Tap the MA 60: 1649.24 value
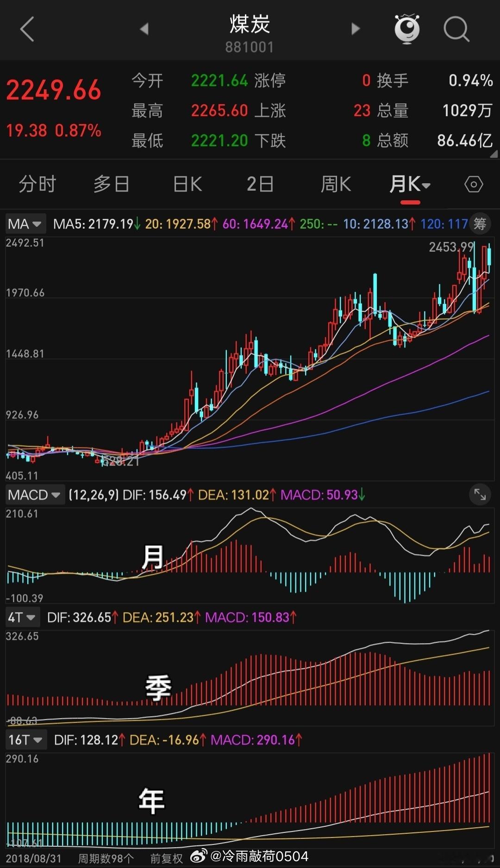Viewport: 500px width, 868px height. [x=259, y=224]
